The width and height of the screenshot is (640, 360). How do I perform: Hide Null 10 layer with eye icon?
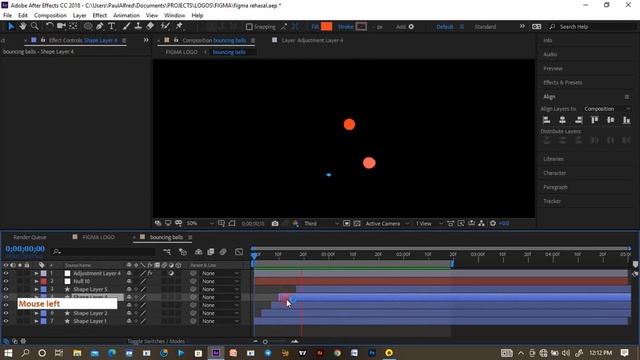click(x=6, y=281)
